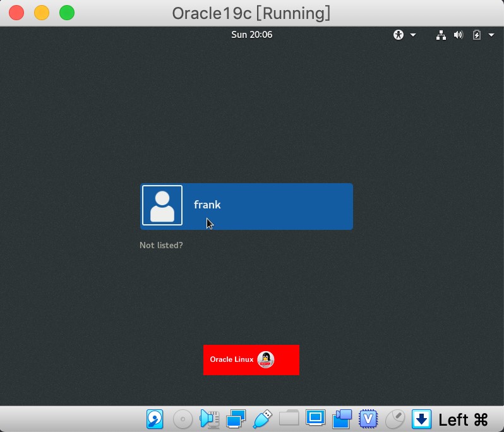Click the recording status icon

pos(342,419)
